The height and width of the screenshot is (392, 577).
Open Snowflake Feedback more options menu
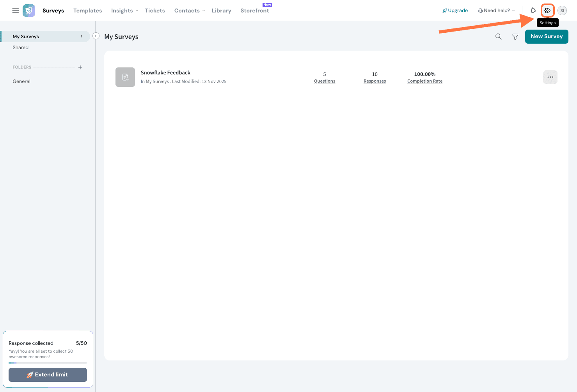pyautogui.click(x=550, y=77)
